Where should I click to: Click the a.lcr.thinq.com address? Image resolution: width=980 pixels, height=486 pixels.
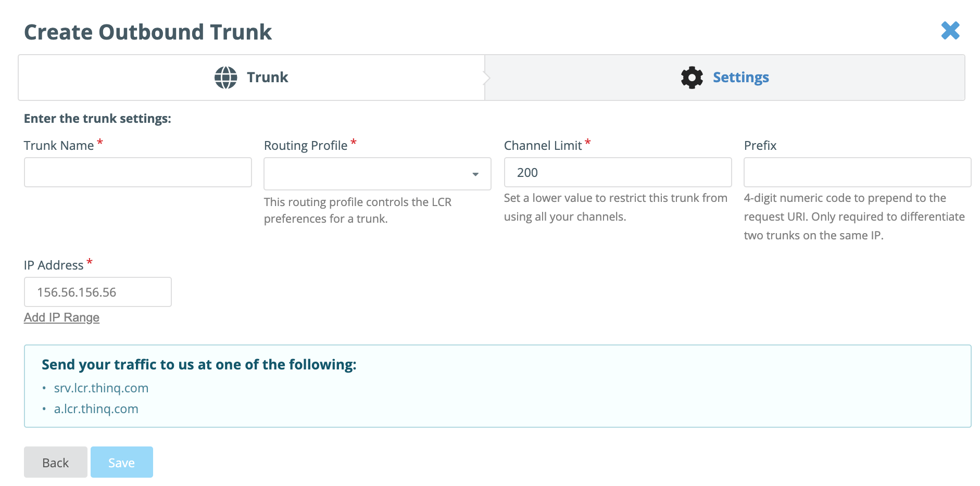[x=96, y=409]
